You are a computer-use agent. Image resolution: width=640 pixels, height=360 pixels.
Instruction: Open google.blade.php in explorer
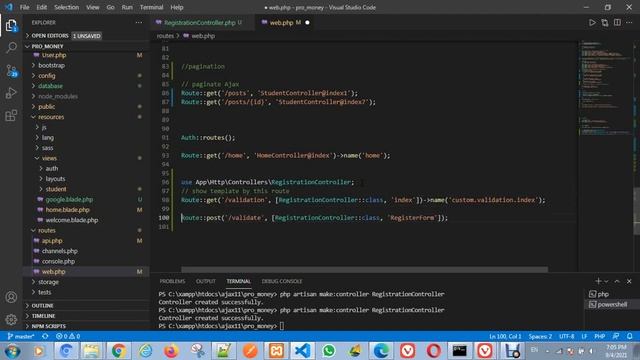pos(69,200)
